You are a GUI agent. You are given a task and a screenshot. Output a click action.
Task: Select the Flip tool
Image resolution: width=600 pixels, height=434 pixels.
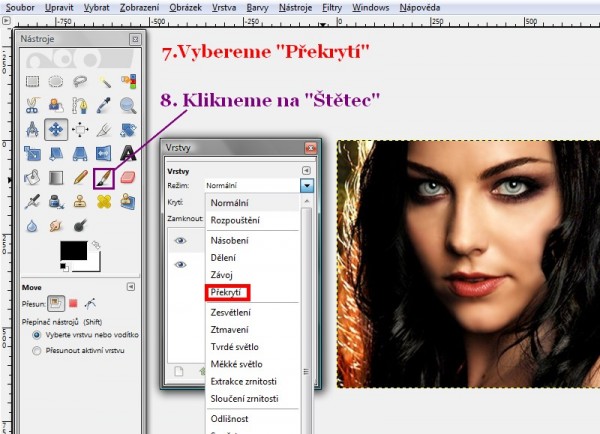click(x=104, y=154)
